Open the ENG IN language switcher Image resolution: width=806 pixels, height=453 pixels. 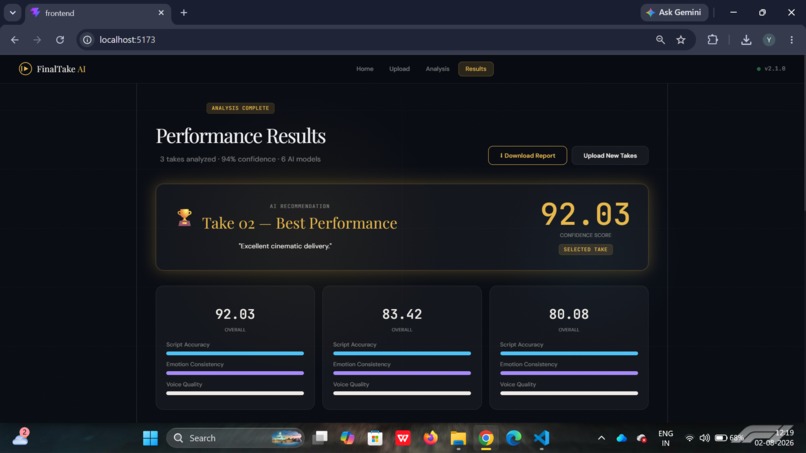point(665,438)
